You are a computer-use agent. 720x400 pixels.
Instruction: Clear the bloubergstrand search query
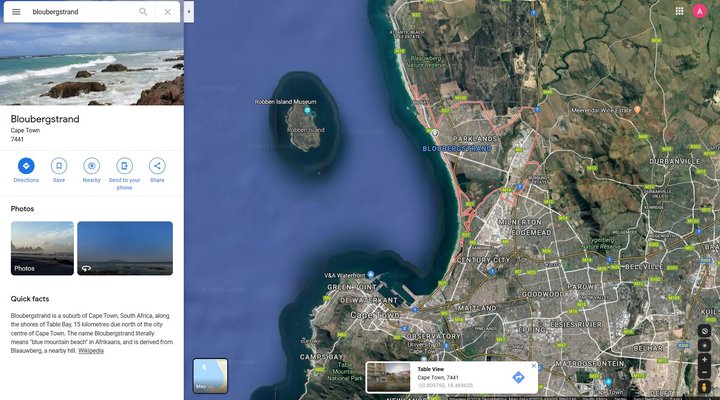168,12
